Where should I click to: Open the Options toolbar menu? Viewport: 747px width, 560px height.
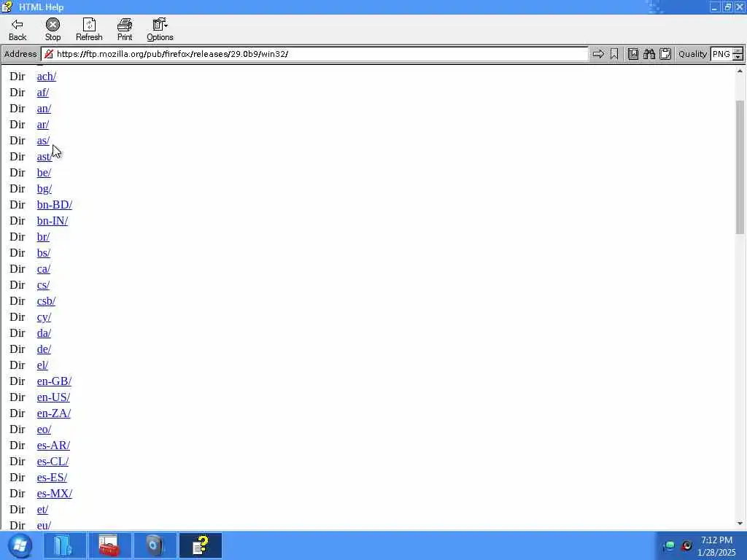coord(160,29)
